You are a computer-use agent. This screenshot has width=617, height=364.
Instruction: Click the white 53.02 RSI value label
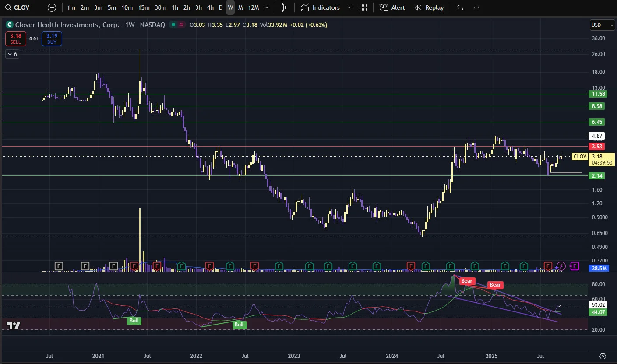(x=598, y=305)
